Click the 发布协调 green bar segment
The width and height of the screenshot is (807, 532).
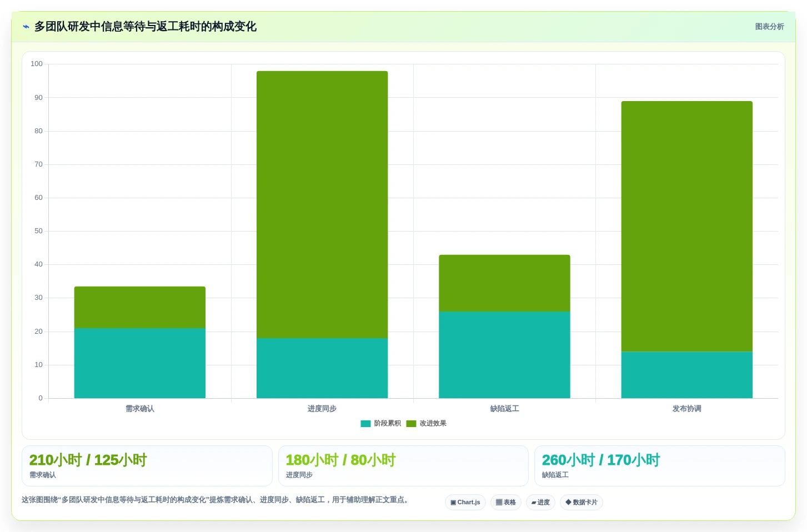[x=687, y=226]
